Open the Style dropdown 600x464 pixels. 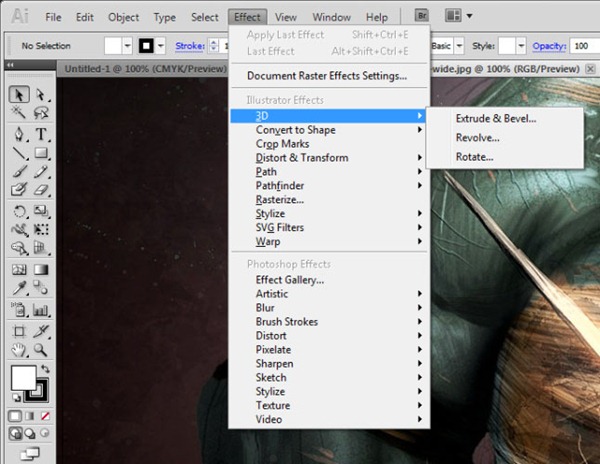[521, 46]
